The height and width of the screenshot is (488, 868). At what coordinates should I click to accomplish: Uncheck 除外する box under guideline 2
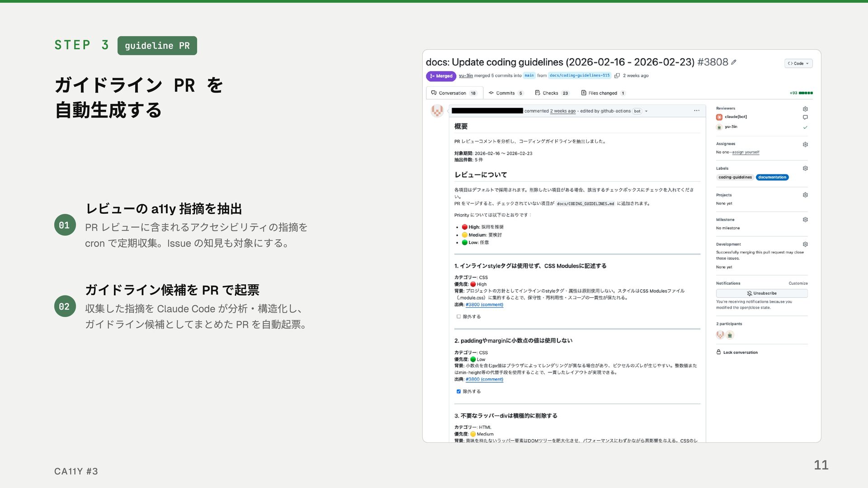tap(458, 392)
